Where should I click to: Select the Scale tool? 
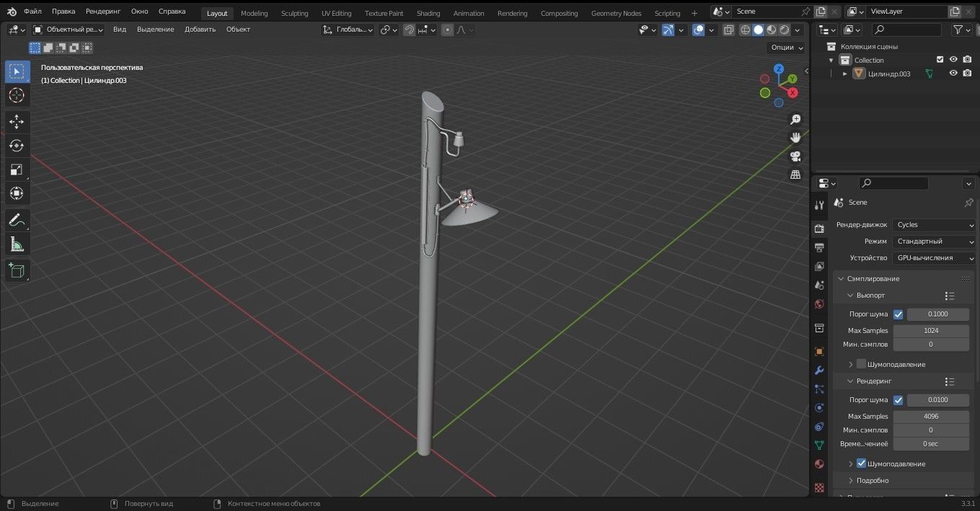tap(17, 169)
